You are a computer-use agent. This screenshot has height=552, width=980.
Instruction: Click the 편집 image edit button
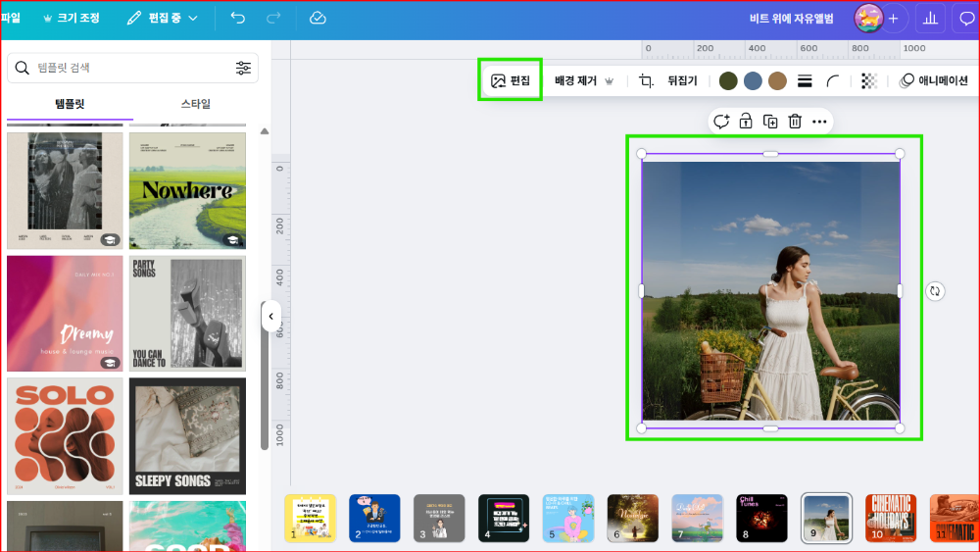coord(510,80)
